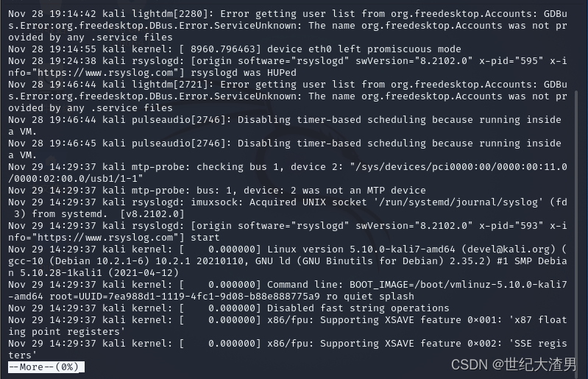Click the /run/systemd/journal/syslog socket path

(458, 202)
